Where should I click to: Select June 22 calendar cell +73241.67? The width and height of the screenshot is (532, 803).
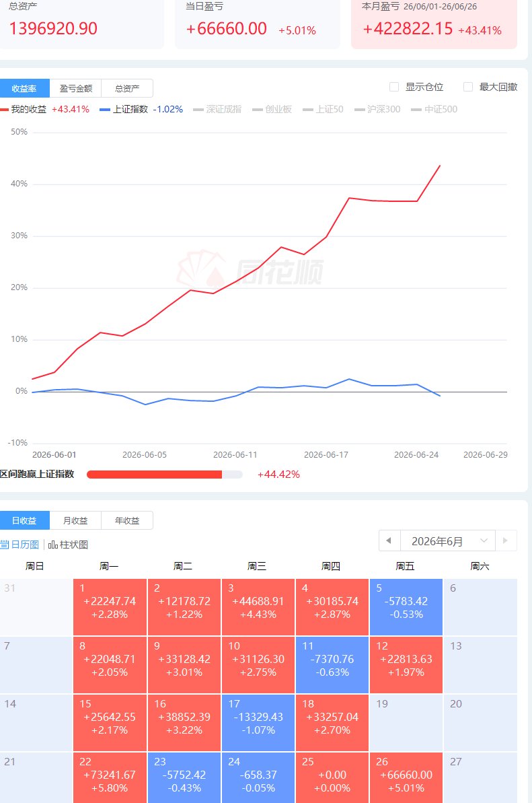110,777
